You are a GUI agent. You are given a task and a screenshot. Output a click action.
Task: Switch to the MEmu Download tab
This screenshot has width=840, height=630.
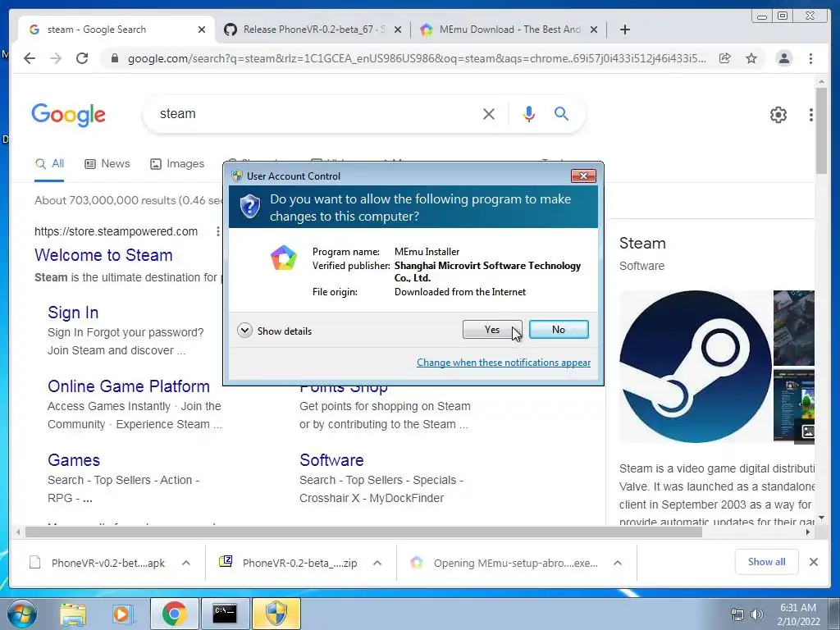click(509, 30)
